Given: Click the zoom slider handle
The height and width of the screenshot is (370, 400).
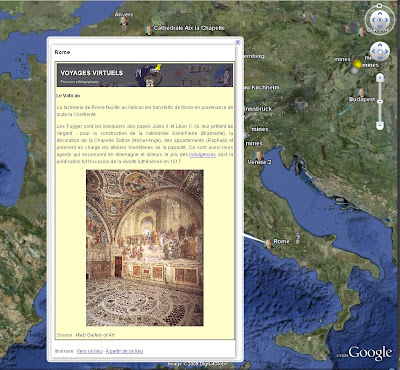Looking at the screenshot, I should pos(380,101).
